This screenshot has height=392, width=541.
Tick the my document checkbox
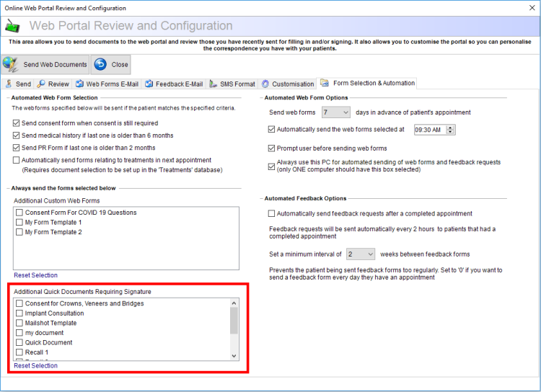click(19, 333)
